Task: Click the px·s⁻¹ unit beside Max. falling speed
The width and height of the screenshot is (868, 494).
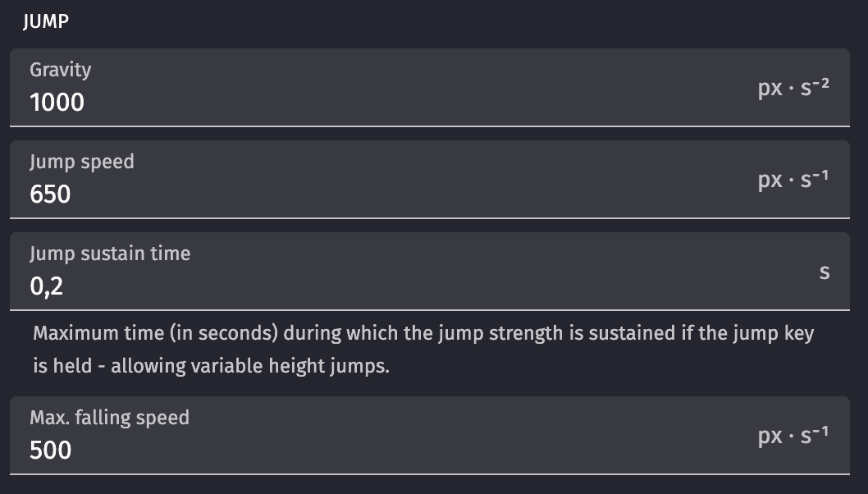Action: (x=793, y=435)
